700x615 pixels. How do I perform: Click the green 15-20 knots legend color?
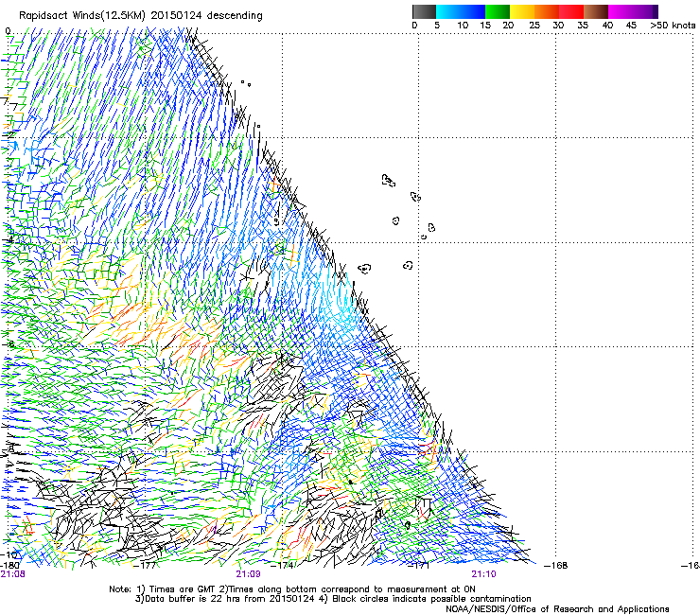tap(498, 11)
